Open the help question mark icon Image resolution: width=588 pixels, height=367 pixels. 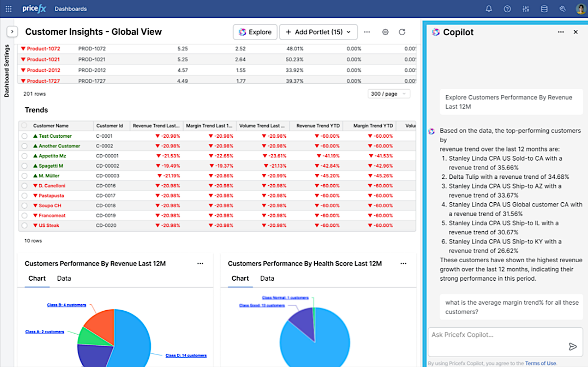(x=507, y=9)
